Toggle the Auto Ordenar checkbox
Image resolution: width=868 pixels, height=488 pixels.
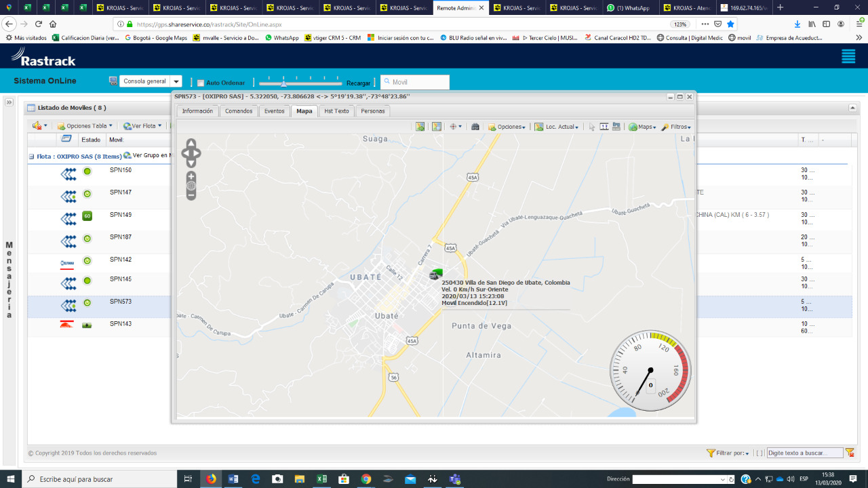(x=200, y=83)
